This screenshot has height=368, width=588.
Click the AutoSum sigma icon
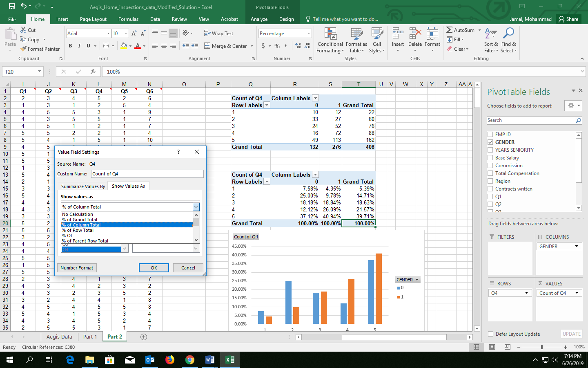point(449,30)
